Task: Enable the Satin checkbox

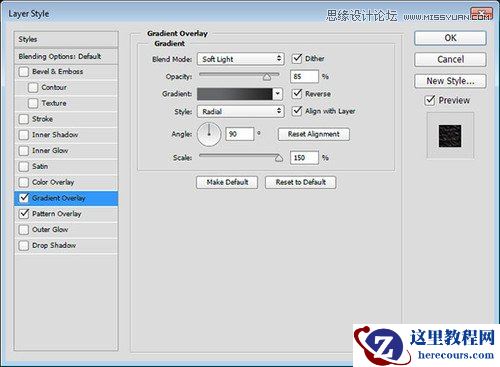Action: click(x=24, y=166)
